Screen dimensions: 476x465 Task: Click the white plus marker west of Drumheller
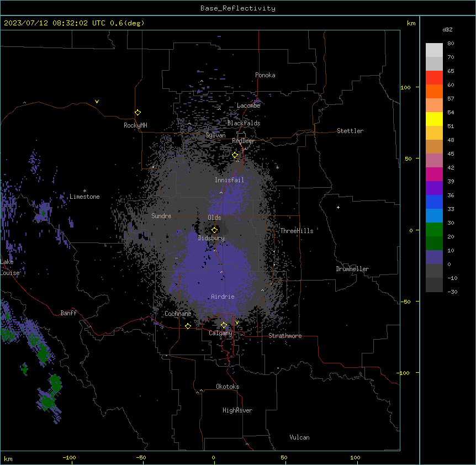(338, 207)
